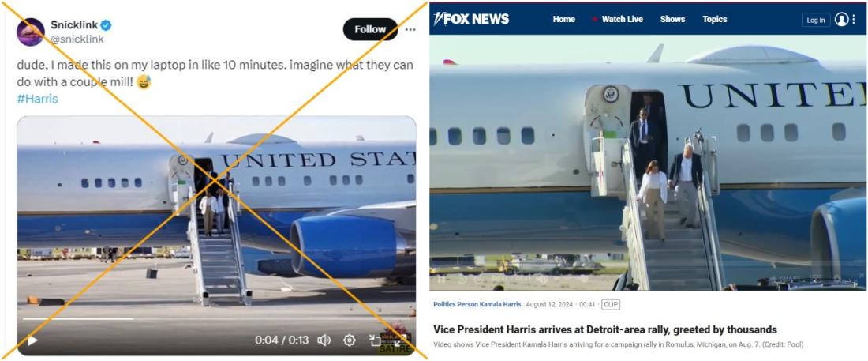This screenshot has height=361, width=868.
Task: Open the Politics Person Kamala Harris tag link
Action: click(477, 304)
